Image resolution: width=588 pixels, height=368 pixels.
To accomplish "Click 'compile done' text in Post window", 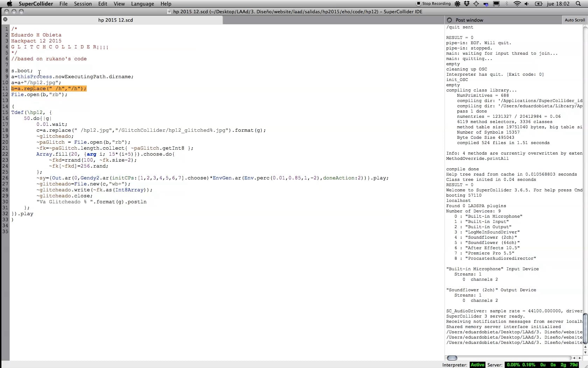I will coord(462,169).
